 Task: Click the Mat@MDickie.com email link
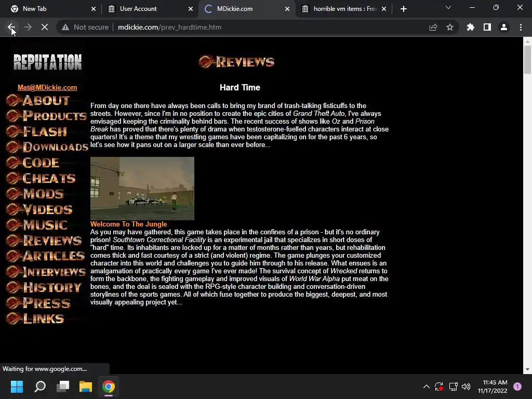[47, 87]
